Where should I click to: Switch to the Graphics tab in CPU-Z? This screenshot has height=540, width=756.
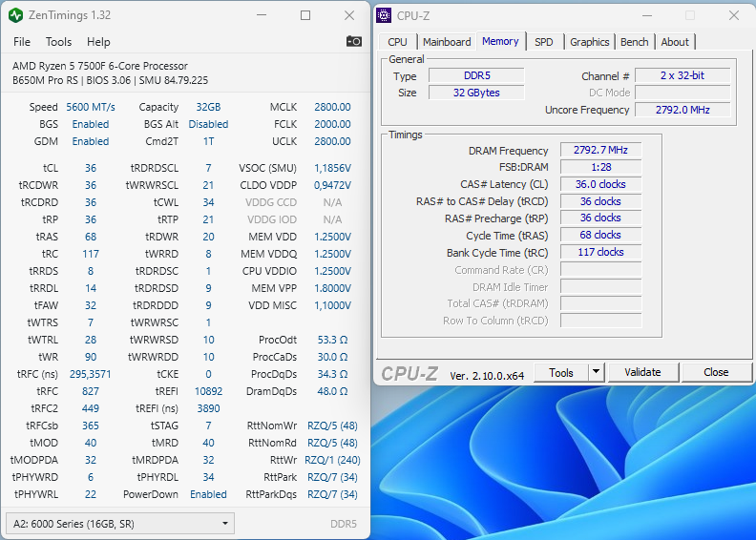590,42
